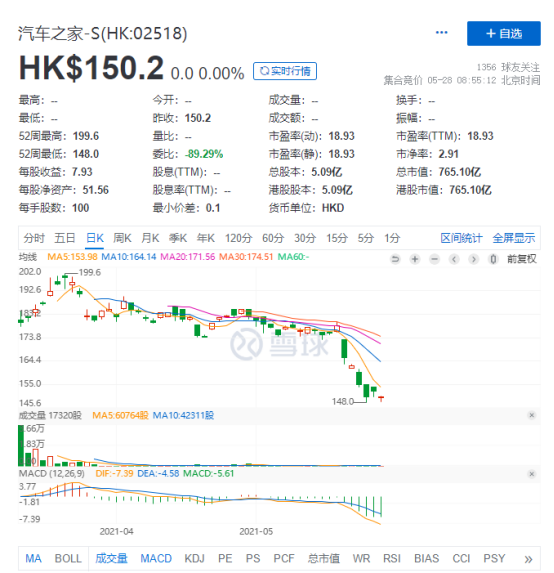Click the 总市值 765.10亿 value

click(460, 172)
